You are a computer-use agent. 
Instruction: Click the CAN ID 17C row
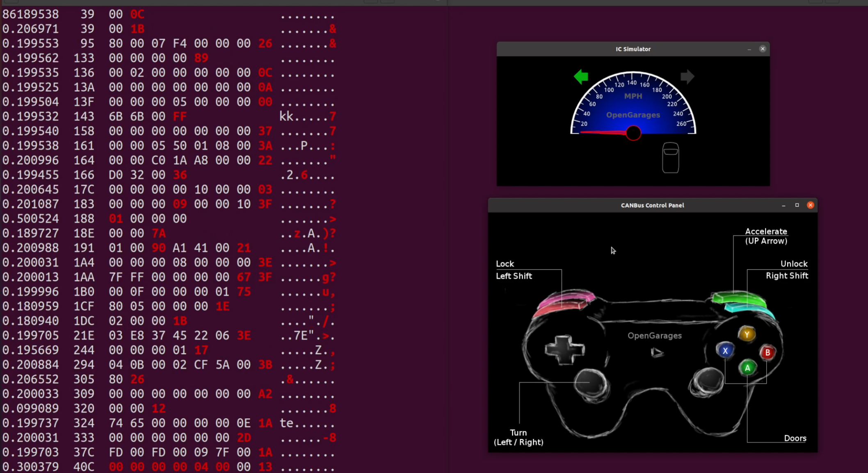tap(169, 190)
